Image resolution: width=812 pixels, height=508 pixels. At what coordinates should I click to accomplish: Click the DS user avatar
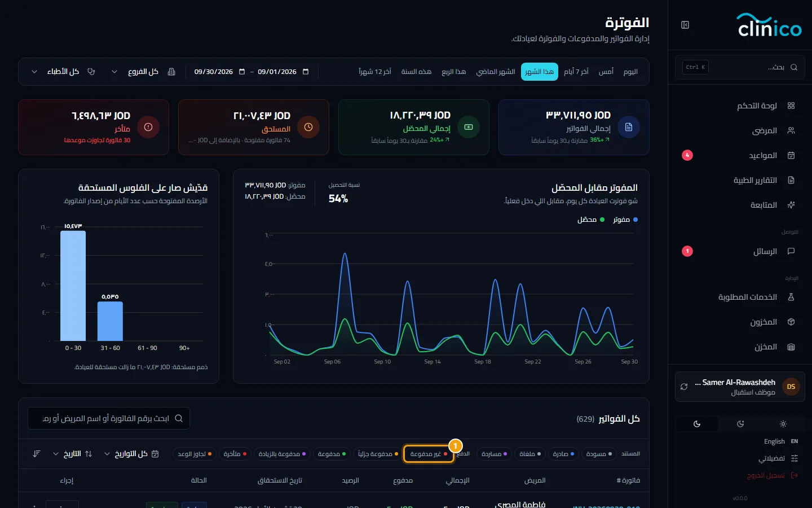(791, 387)
